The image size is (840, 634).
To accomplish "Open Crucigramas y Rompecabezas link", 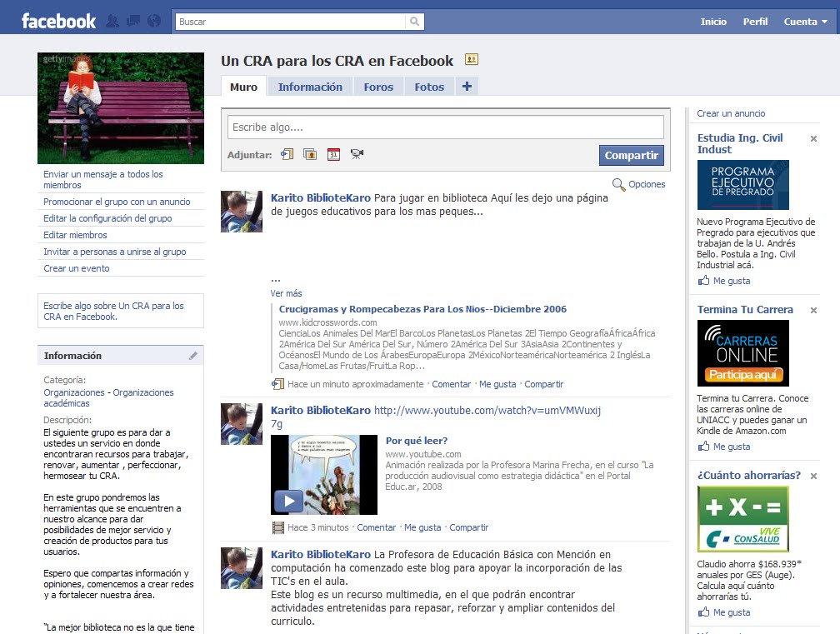I will click(x=422, y=309).
